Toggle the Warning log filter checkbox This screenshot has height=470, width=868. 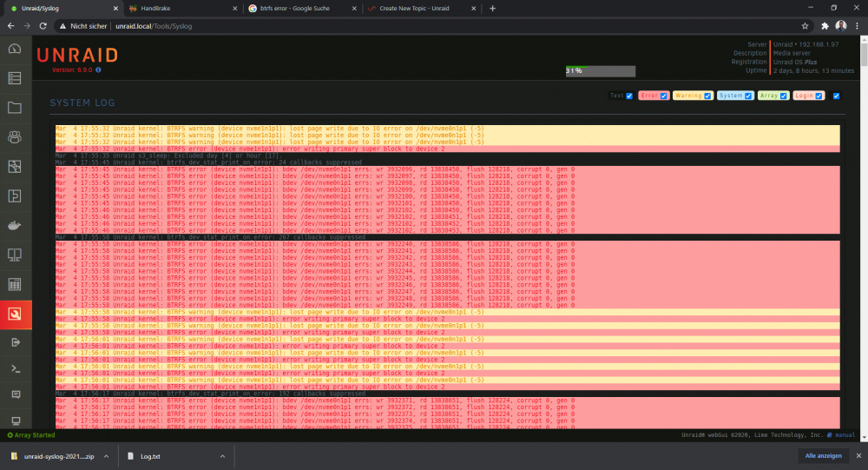tap(707, 96)
